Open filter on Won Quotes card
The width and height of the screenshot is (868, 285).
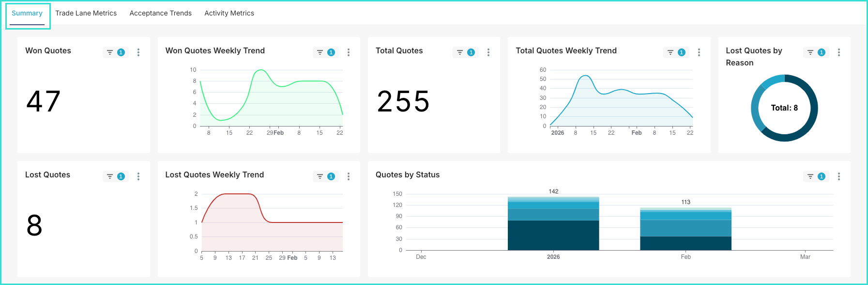(110, 52)
